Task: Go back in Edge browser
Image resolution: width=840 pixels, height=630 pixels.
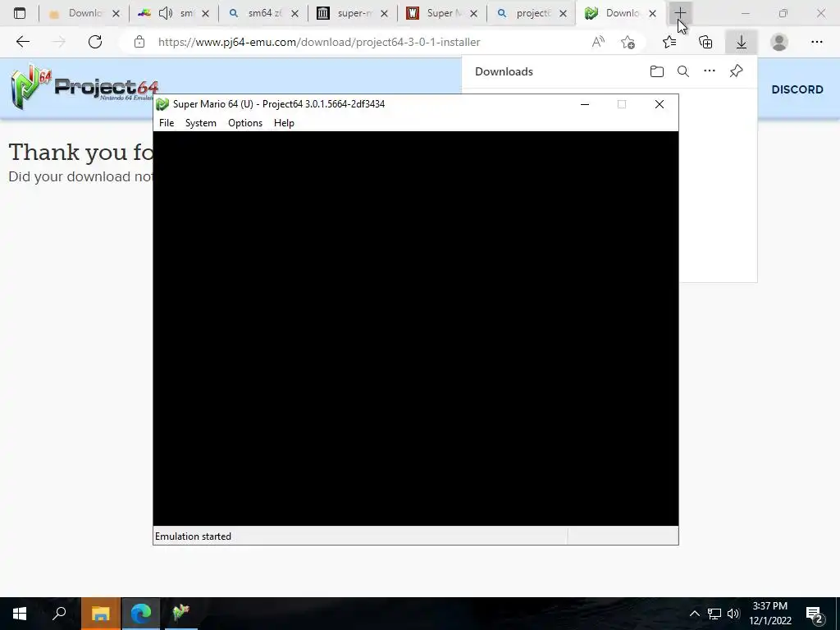Action: tap(22, 42)
